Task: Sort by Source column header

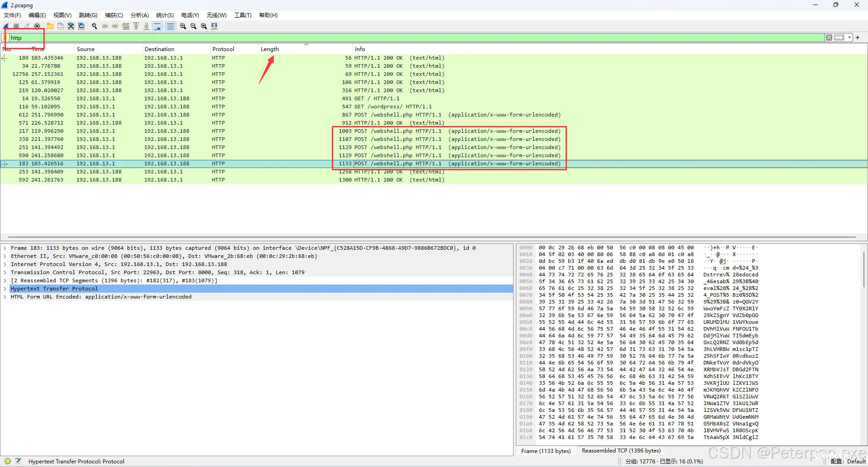Action: (108, 49)
